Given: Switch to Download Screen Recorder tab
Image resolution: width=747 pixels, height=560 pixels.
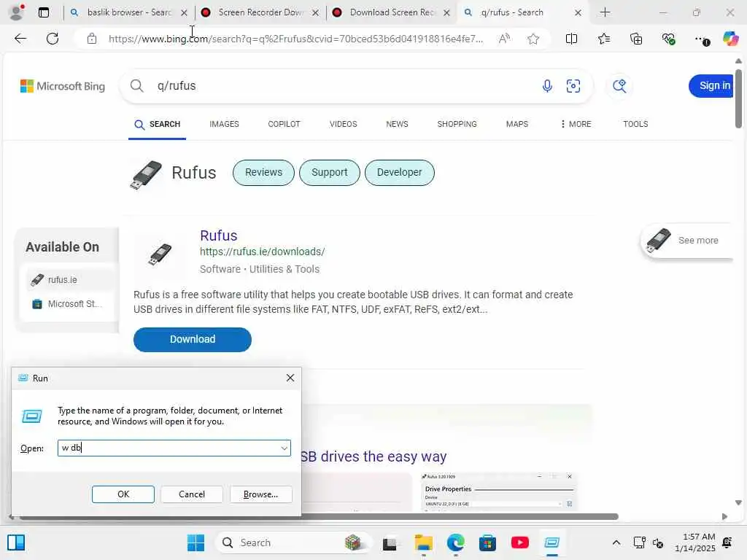Looking at the screenshot, I should point(391,12).
